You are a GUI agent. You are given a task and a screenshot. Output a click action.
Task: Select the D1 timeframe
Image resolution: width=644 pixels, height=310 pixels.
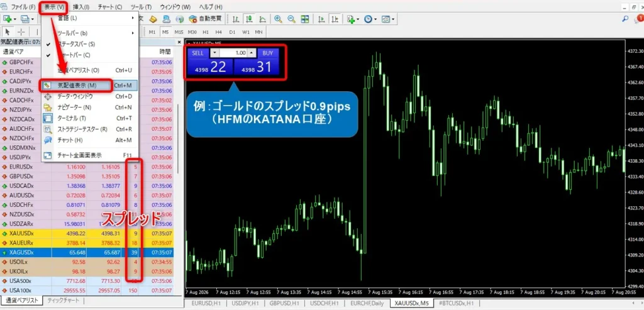(232, 32)
